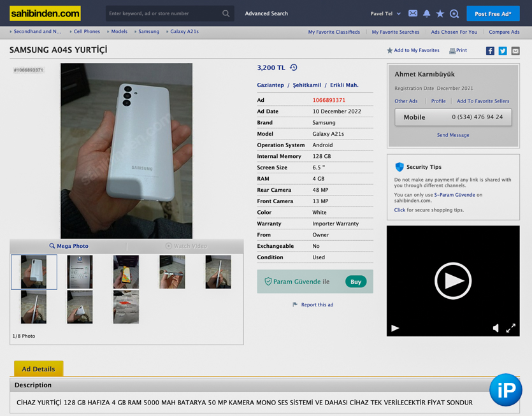Click small play control in video bar
This screenshot has width=532, height=416.
[395, 328]
